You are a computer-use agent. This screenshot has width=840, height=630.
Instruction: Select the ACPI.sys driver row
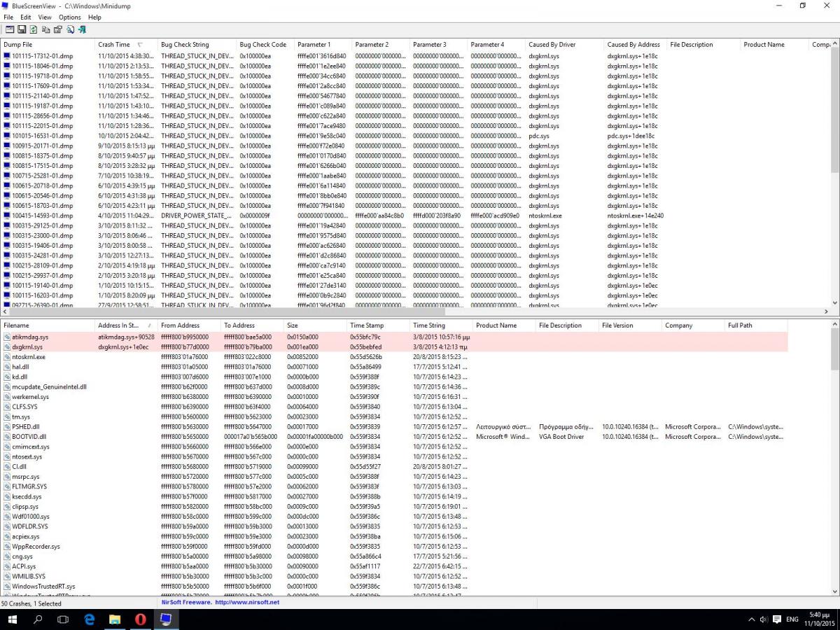pos(393,566)
